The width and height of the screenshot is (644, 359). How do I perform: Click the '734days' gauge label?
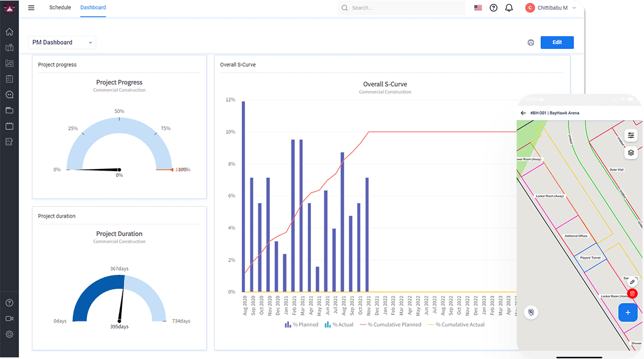[x=181, y=321]
